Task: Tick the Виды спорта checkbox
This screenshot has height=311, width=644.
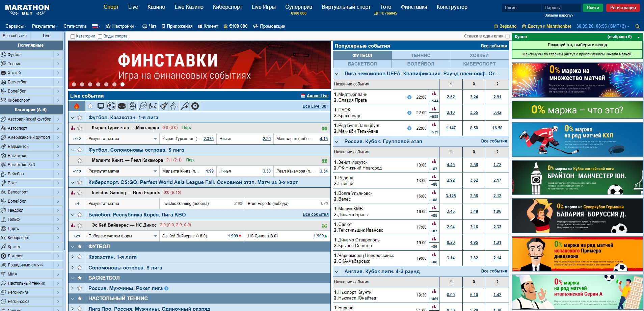Action: 100,36
